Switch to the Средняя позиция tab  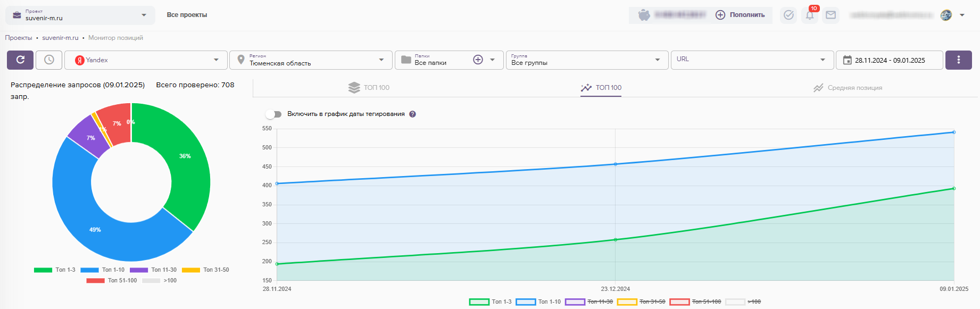[x=848, y=88]
